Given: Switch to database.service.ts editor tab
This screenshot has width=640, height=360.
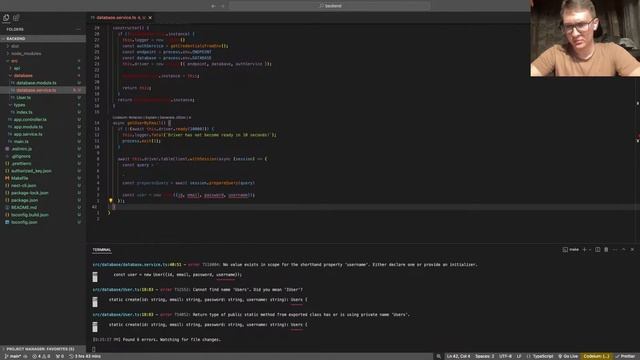Looking at the screenshot, I should (x=117, y=18).
